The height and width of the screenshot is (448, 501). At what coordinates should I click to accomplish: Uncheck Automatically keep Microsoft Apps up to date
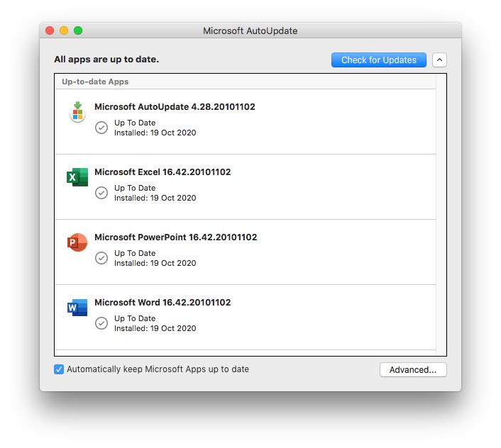[59, 369]
